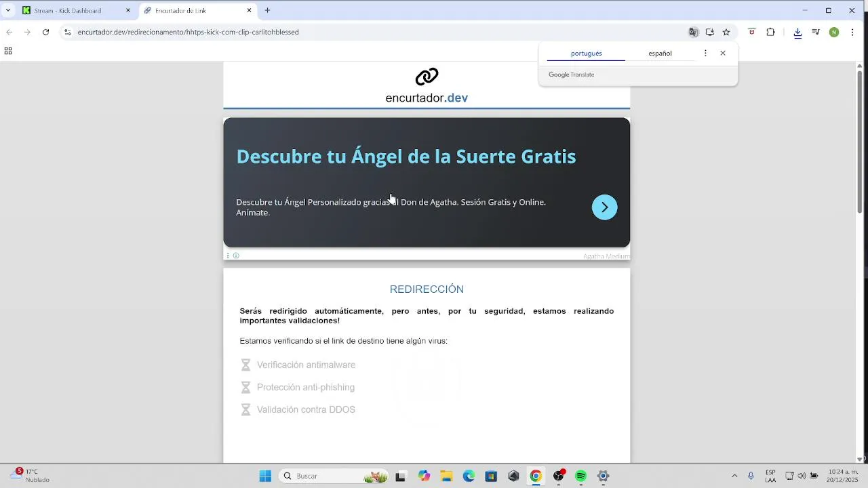Close the Google Translate popup
This screenshot has height=488, width=868.
(x=723, y=53)
